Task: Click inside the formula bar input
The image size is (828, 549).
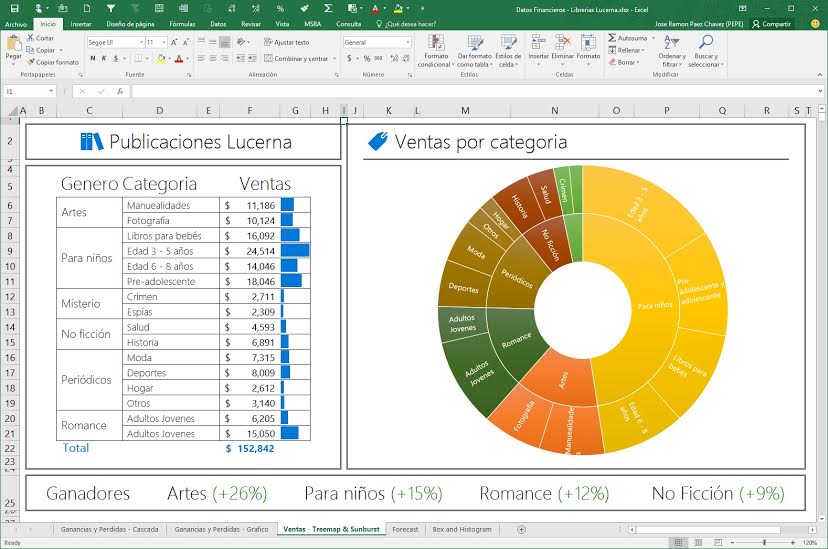Action: [450, 91]
